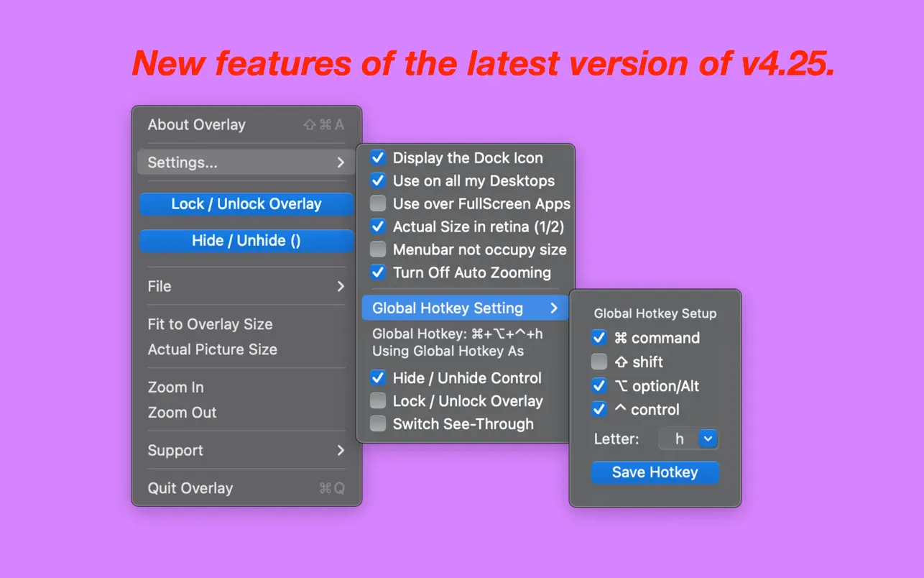Open the Letter dropdown selector
The height and width of the screenshot is (578, 924).
pyautogui.click(x=708, y=439)
